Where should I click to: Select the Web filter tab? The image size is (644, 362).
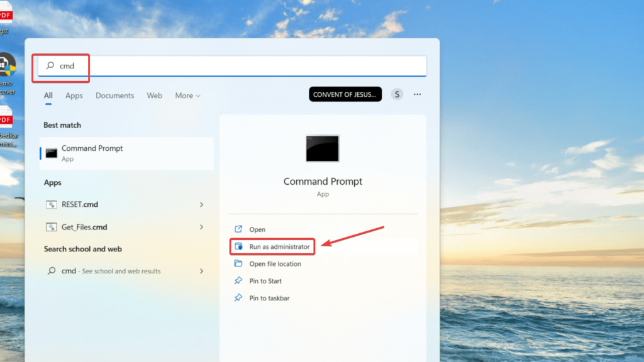click(154, 96)
